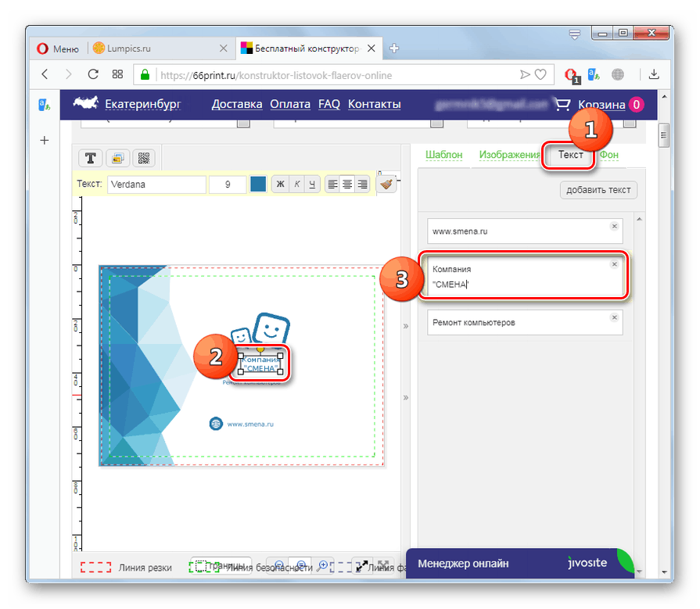Click the Компания "СМЕНА" text field
Image resolution: width=700 pixels, height=609 pixels.
tap(525, 277)
